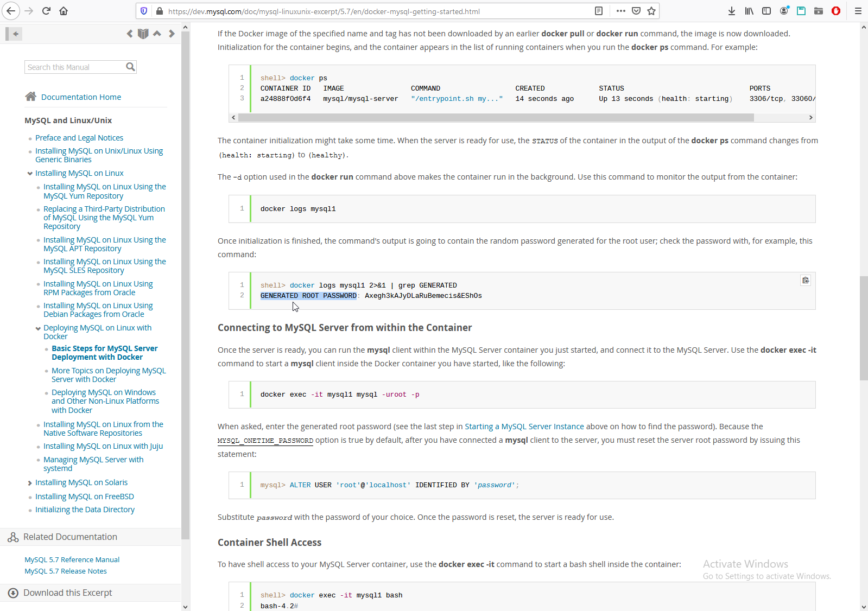
Task: Go up one level in manual
Action: tap(157, 34)
